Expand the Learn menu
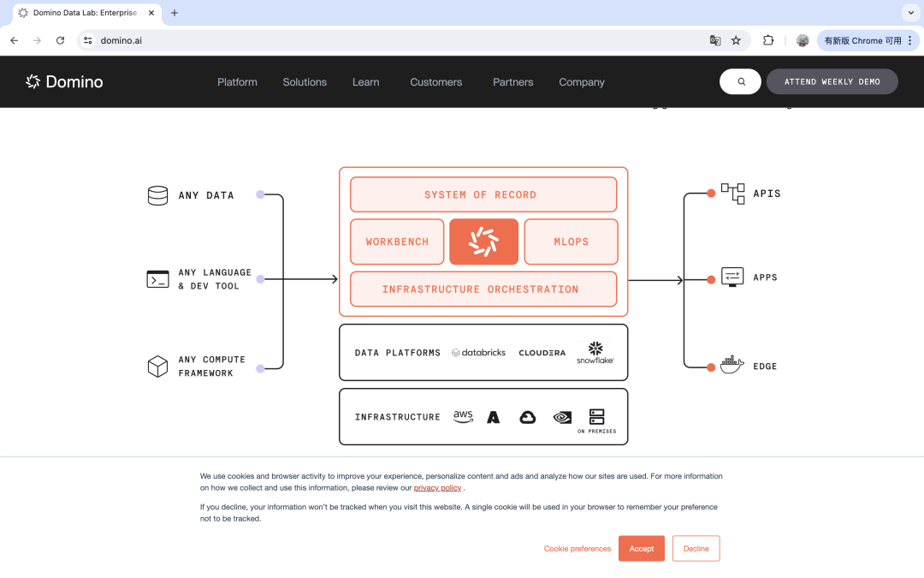 coord(365,82)
